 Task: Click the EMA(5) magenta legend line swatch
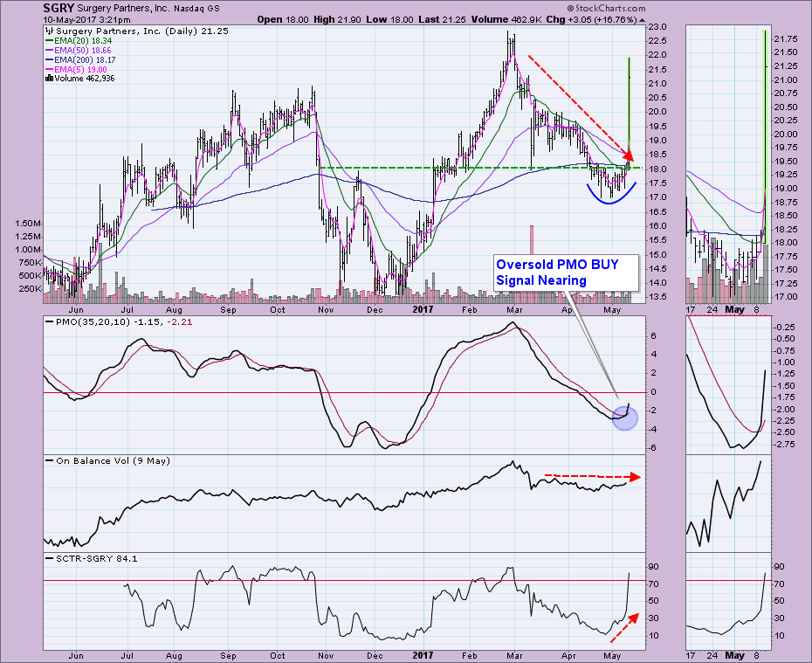point(51,69)
